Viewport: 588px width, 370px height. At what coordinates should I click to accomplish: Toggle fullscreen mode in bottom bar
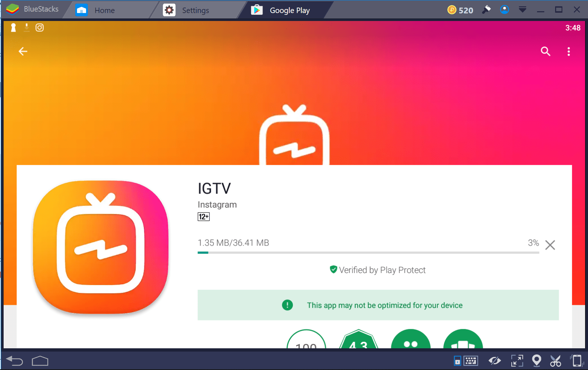pos(517,361)
